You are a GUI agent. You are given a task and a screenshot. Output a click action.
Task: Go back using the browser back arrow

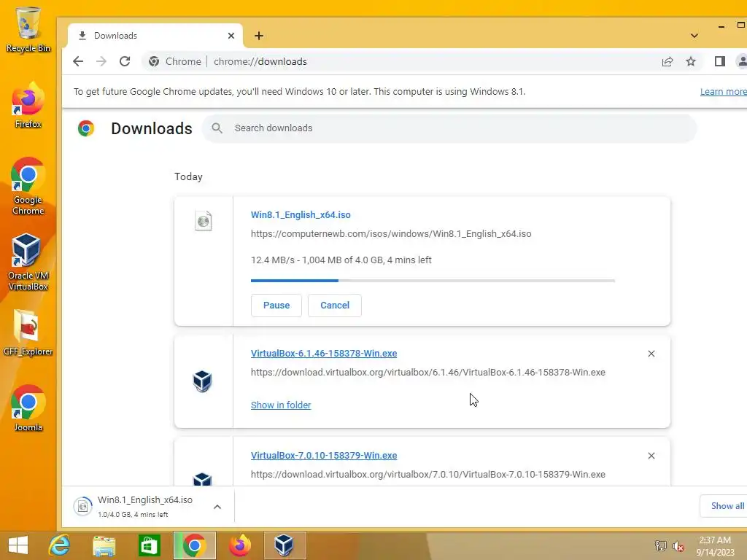tap(78, 61)
